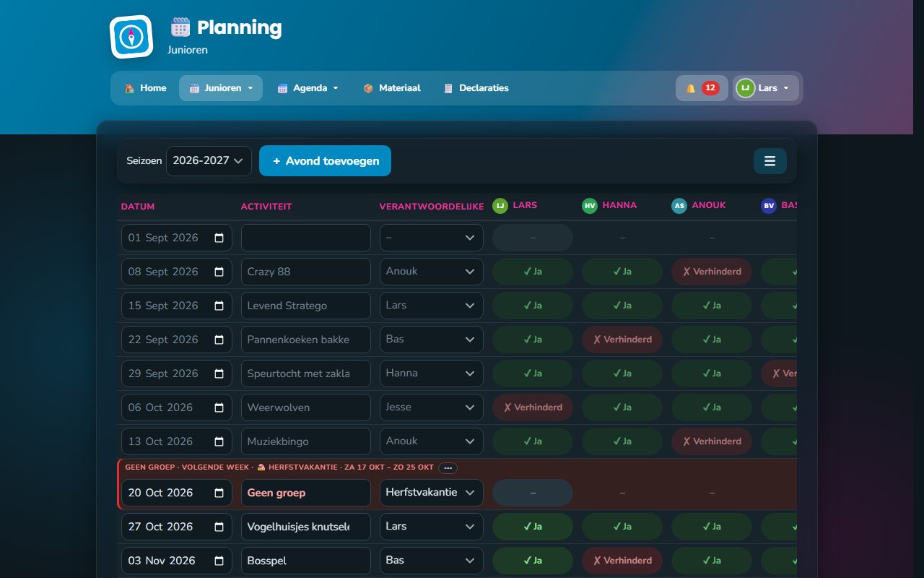This screenshot has height=578, width=924.
Task: Click the ellipsis badge on Herfstvakantie banner
Action: pyautogui.click(x=448, y=467)
